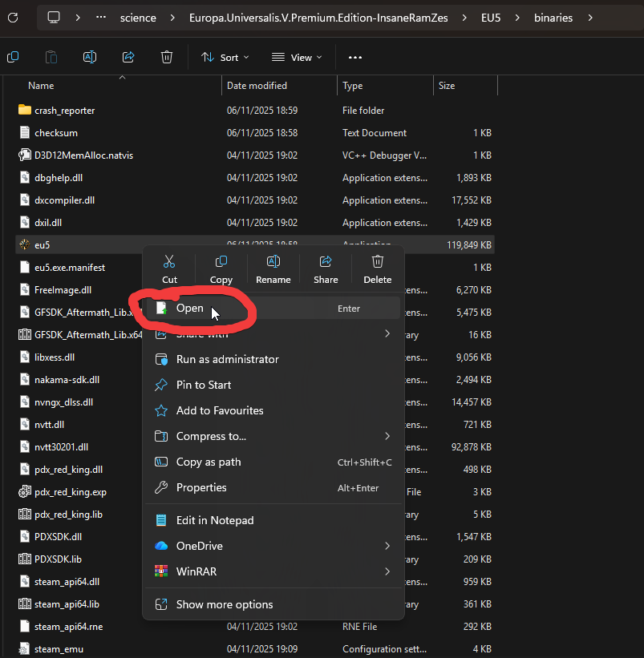Sort by the Name column header
Image resolution: width=644 pixels, height=658 pixels.
(x=41, y=86)
